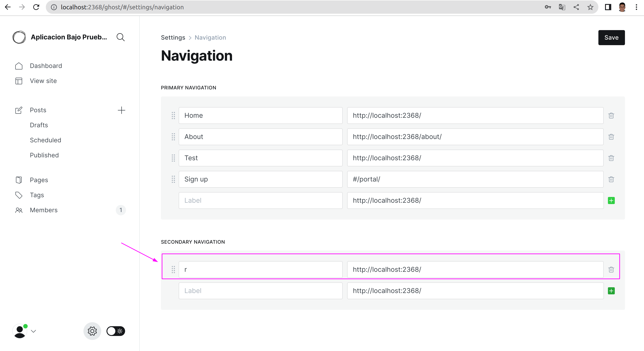The height and width of the screenshot is (351, 644).
Task: Click the Save button
Action: (x=611, y=37)
